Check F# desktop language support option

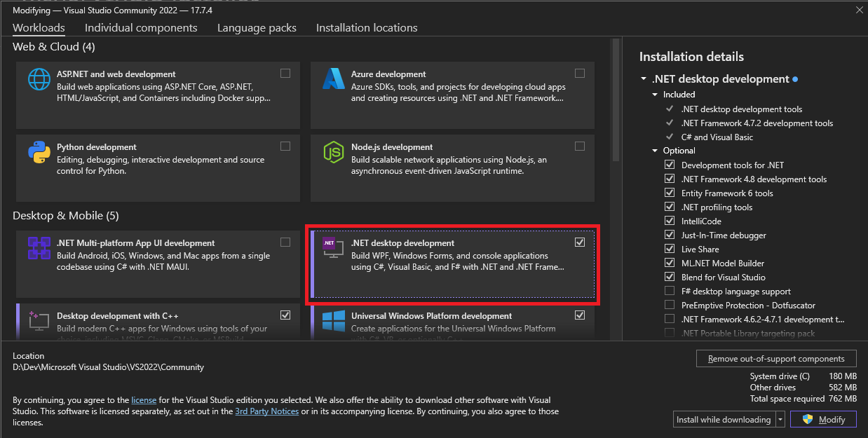pos(670,292)
